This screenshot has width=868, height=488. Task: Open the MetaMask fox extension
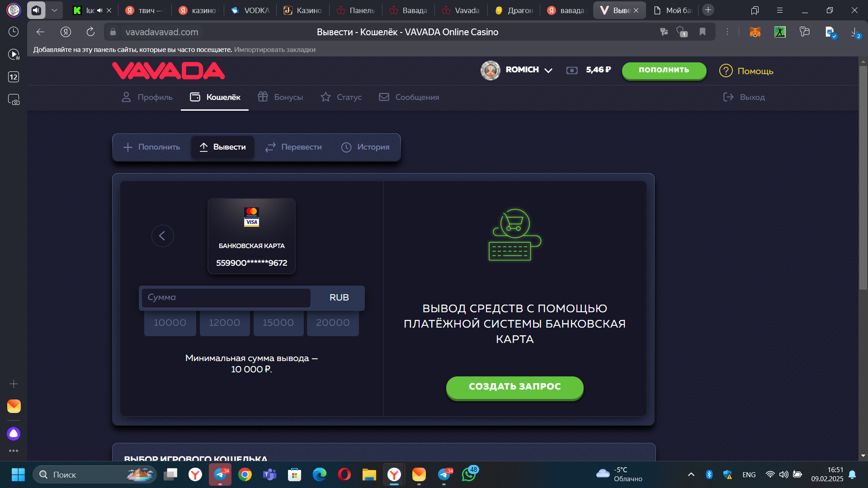click(x=755, y=32)
